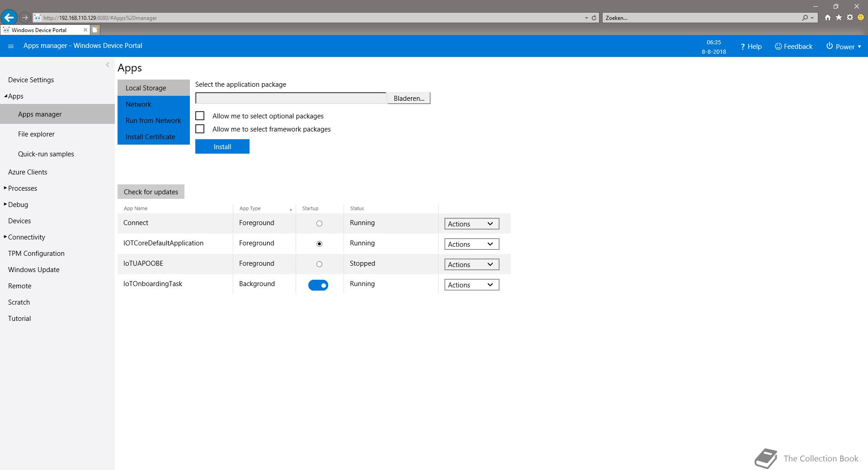
Task: Check 'Allow me to select framework packages'
Action: point(200,129)
